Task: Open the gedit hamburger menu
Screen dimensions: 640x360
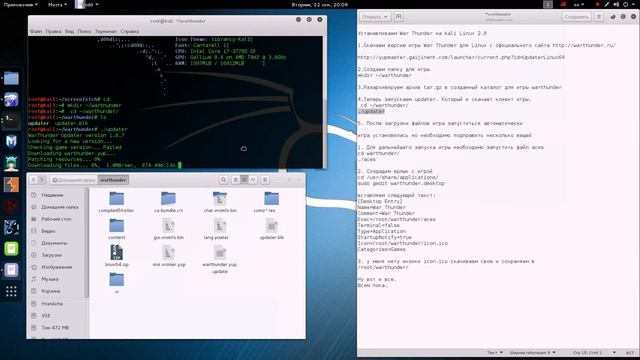Action: click(599, 17)
